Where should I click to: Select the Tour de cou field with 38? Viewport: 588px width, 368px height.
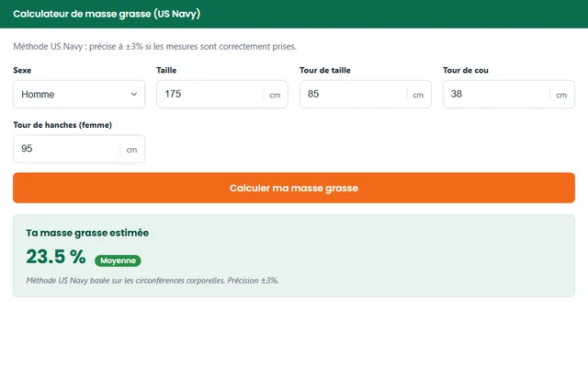coord(508,94)
